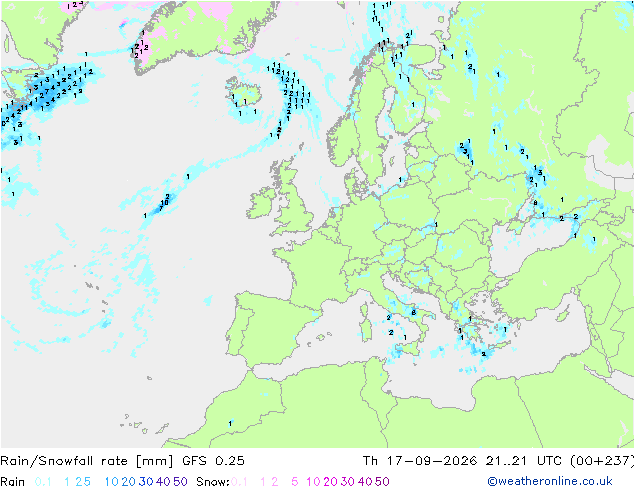Click the Rain 10 legend value
The height and width of the screenshot is (490, 634).
(111, 482)
